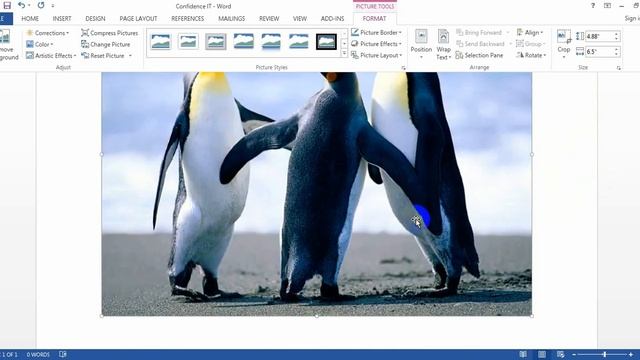This screenshot has width=640, height=360.
Task: Open the Corrections dropdown
Action: point(47,33)
